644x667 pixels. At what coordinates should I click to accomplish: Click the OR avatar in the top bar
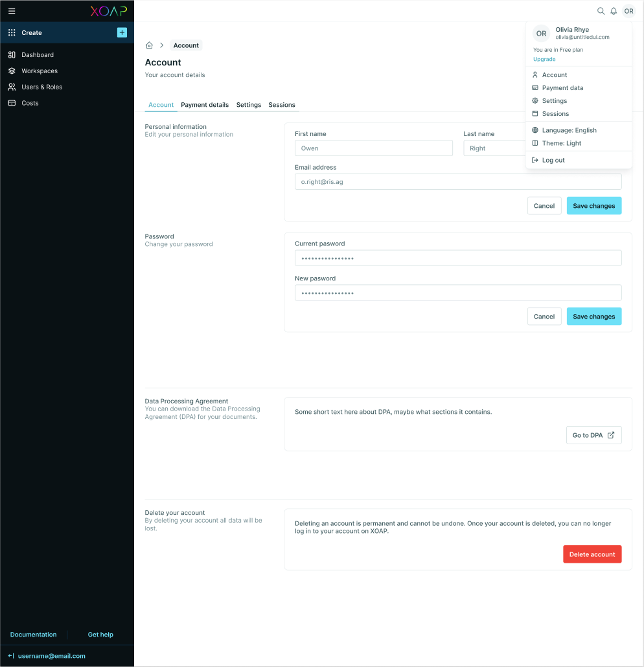tap(628, 11)
